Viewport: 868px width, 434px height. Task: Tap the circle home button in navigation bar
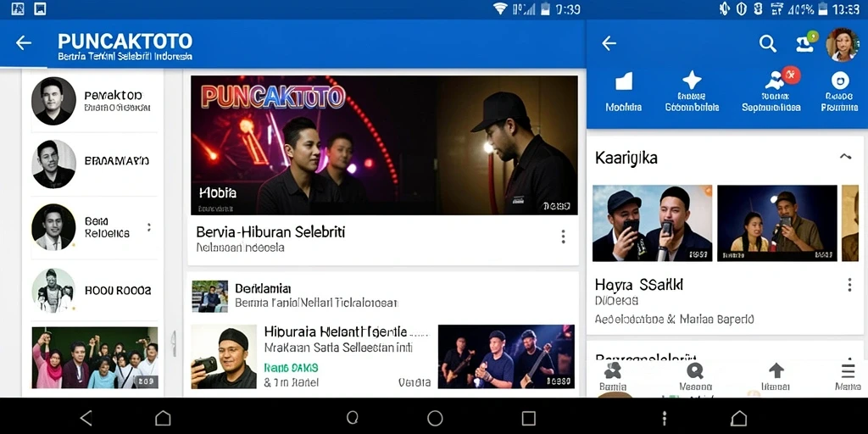pos(435,418)
